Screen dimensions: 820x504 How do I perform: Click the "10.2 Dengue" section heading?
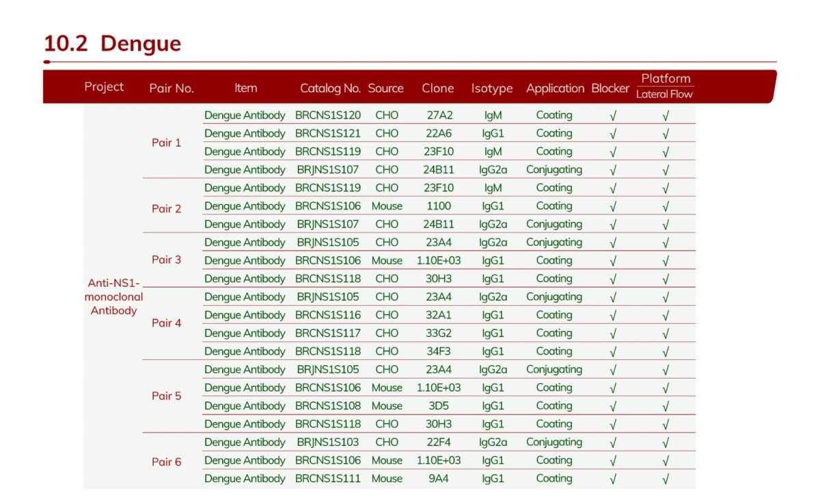coord(112,43)
